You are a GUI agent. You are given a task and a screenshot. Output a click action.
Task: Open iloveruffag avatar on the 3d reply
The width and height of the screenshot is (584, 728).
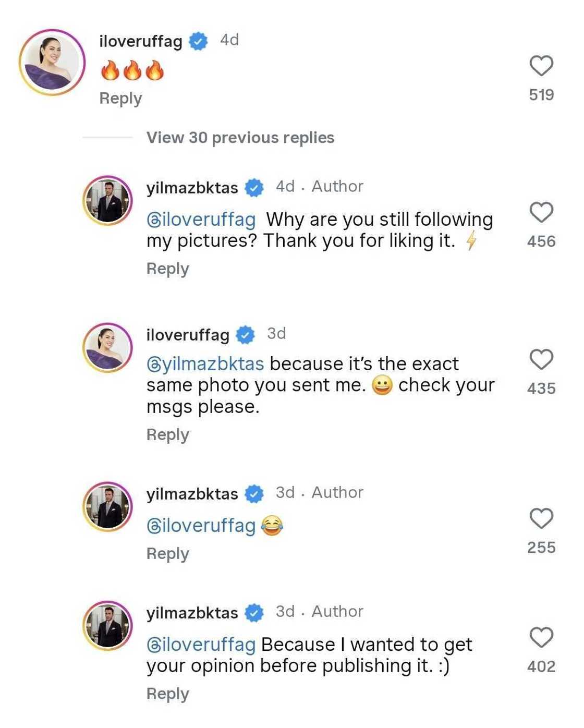(x=108, y=348)
